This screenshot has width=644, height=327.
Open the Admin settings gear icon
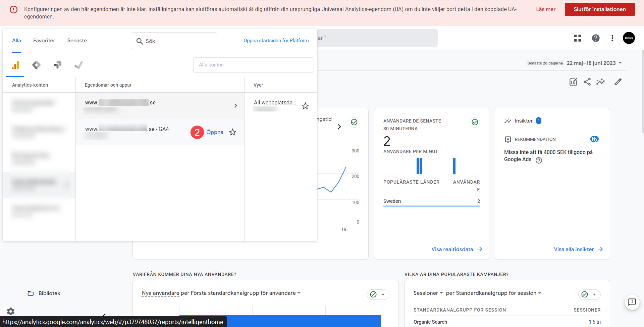pyautogui.click(x=11, y=311)
